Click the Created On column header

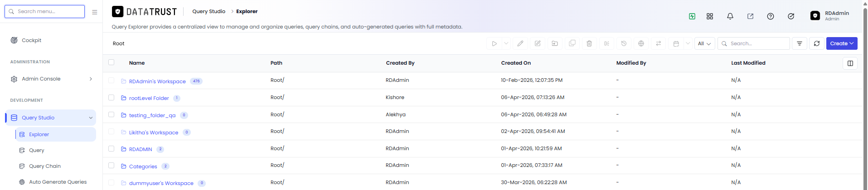click(x=516, y=63)
